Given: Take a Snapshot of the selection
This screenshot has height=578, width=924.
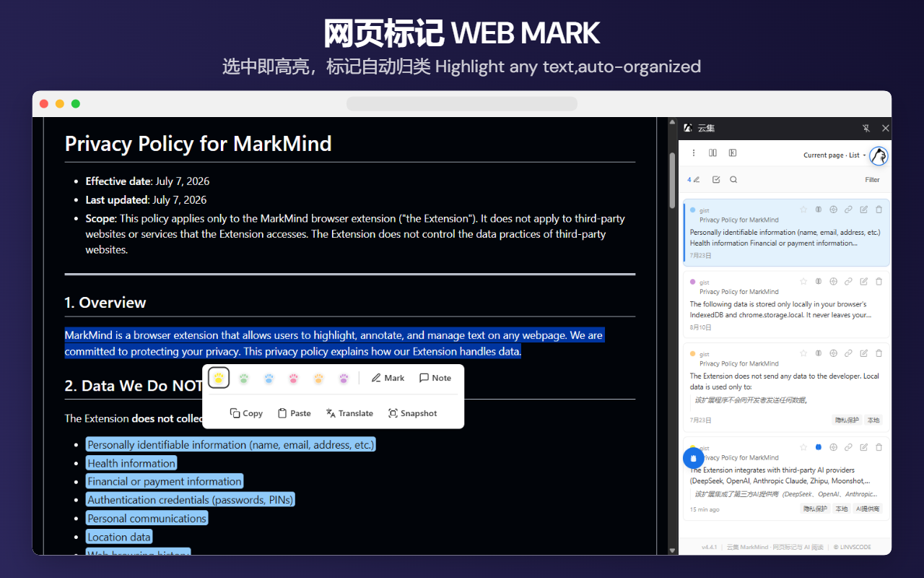Looking at the screenshot, I should click(413, 413).
